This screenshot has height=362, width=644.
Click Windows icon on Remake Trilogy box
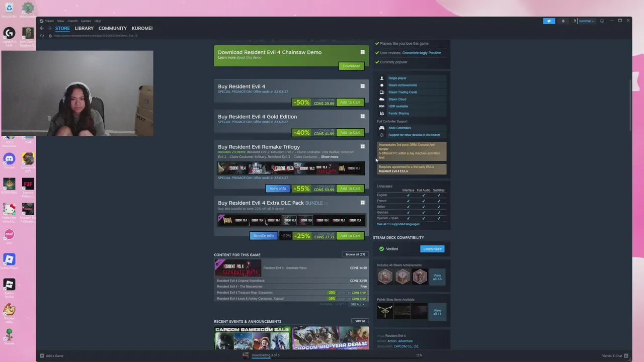pyautogui.click(x=362, y=147)
